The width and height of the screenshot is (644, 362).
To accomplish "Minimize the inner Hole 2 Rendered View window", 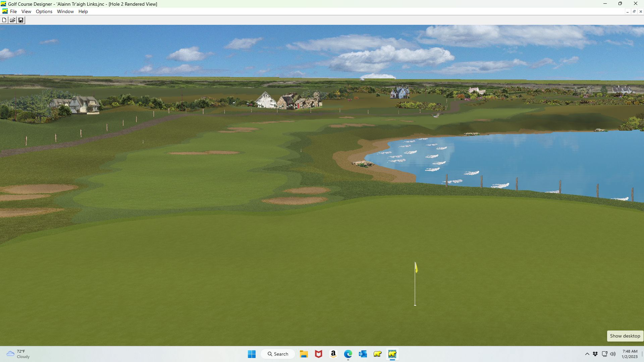I will coord(627,12).
